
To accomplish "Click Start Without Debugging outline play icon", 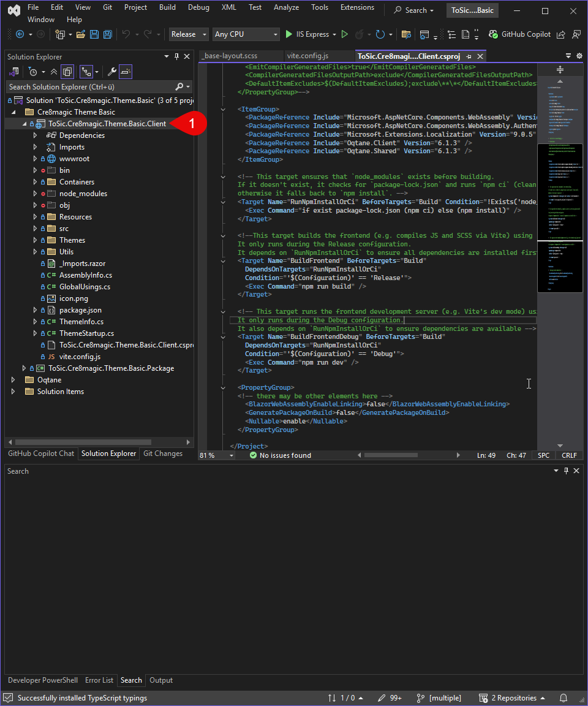I will pos(345,34).
